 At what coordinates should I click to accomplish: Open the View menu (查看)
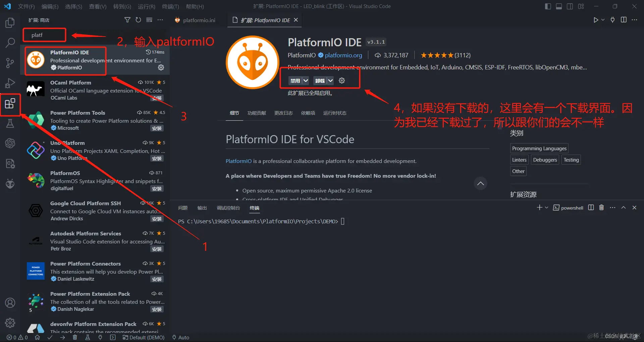[x=98, y=6]
